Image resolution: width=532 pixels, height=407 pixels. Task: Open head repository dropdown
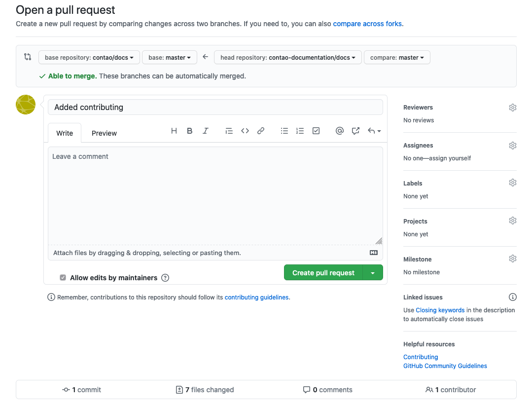288,57
